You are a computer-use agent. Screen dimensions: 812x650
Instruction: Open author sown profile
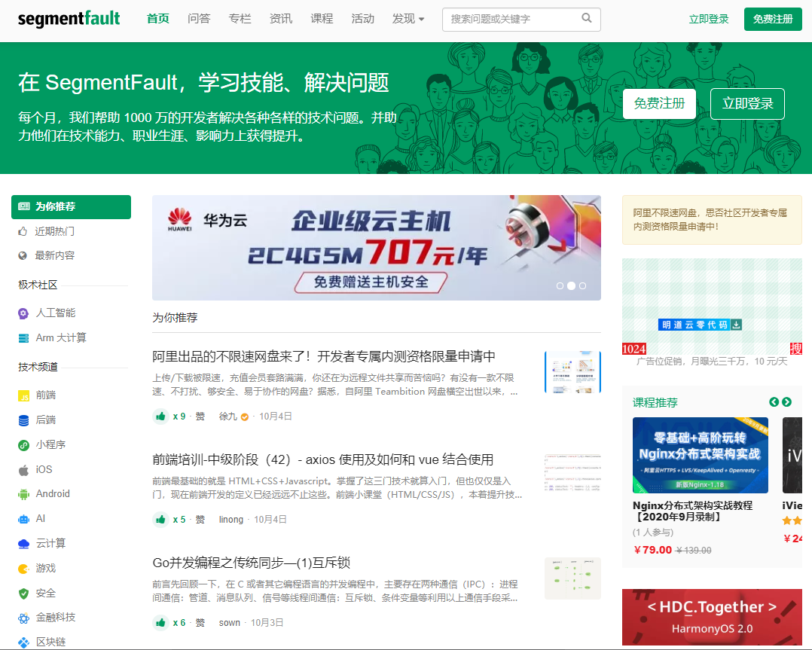tap(230, 622)
